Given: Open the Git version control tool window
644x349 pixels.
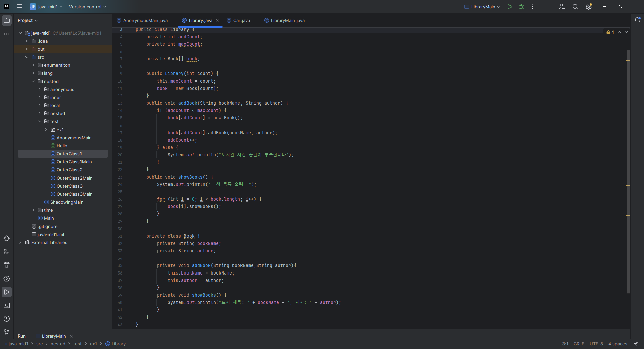Looking at the screenshot, I should coord(7,332).
